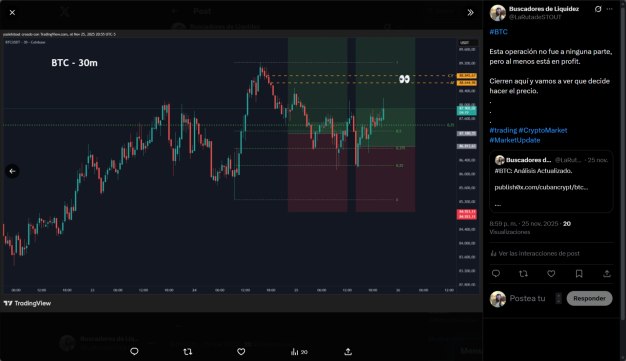This screenshot has width=626, height=361.
Task: Open the #BTC hashtag
Action: coord(499,32)
